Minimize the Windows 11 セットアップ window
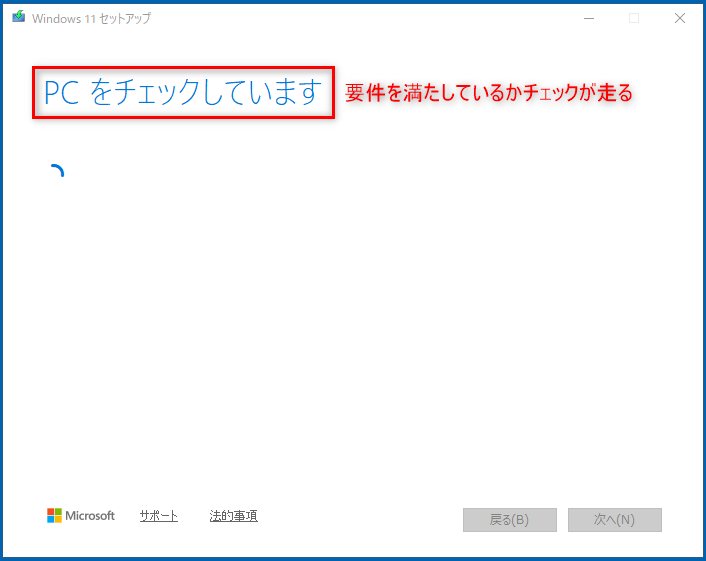Image resolution: width=706 pixels, height=561 pixels. click(x=589, y=18)
